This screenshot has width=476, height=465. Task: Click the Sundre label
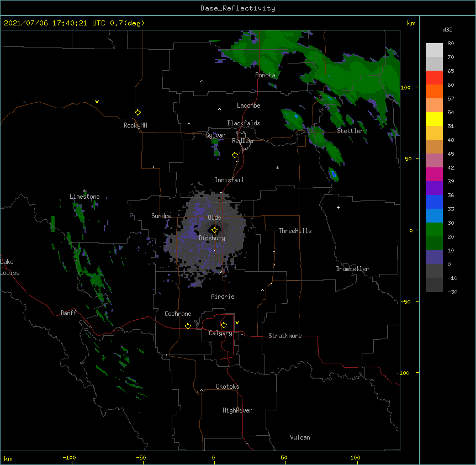161,216
